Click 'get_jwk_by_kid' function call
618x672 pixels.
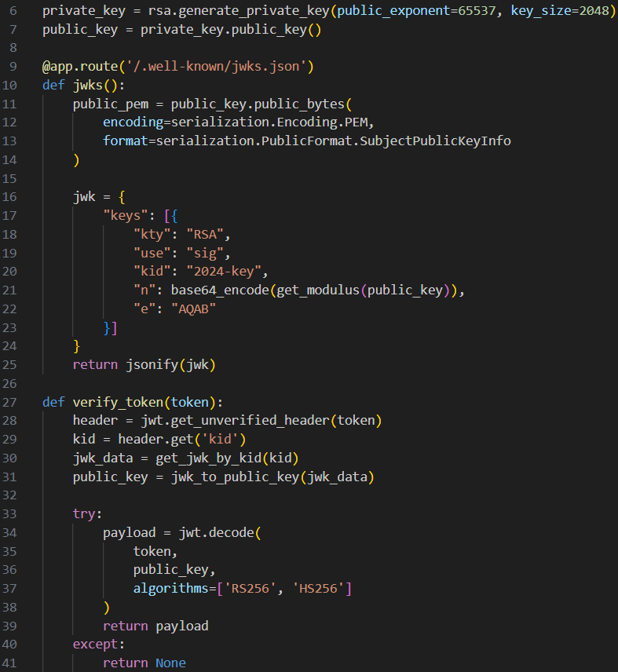point(209,458)
